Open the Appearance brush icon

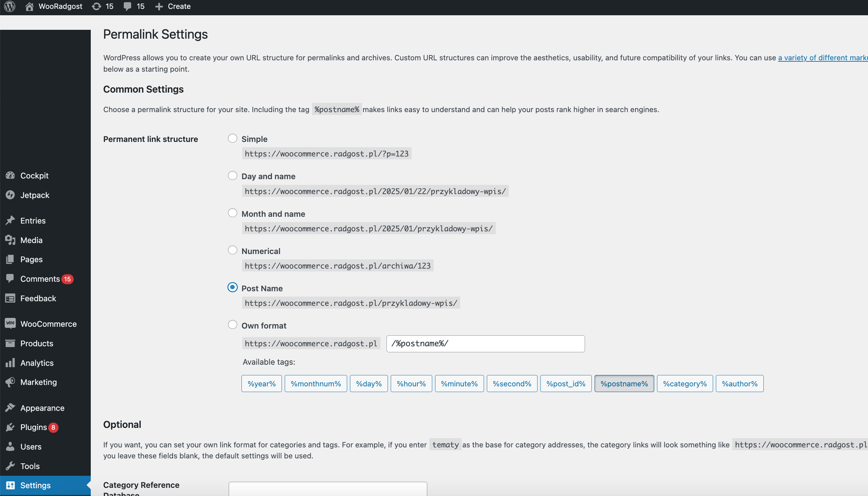(x=10, y=407)
